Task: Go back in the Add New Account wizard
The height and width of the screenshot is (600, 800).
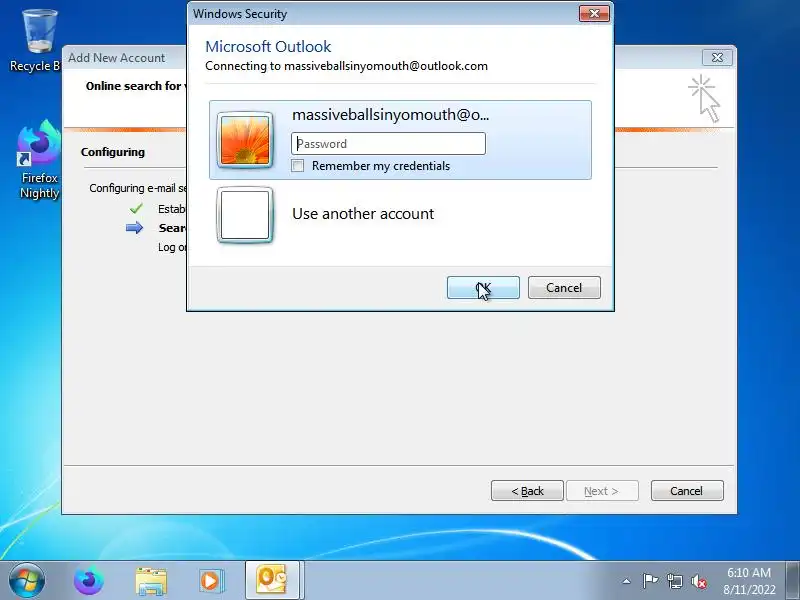Action: tap(527, 491)
